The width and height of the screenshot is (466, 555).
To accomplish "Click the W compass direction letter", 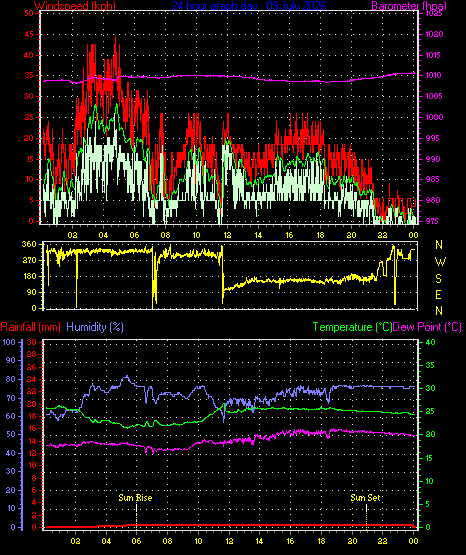I will click(x=440, y=262).
